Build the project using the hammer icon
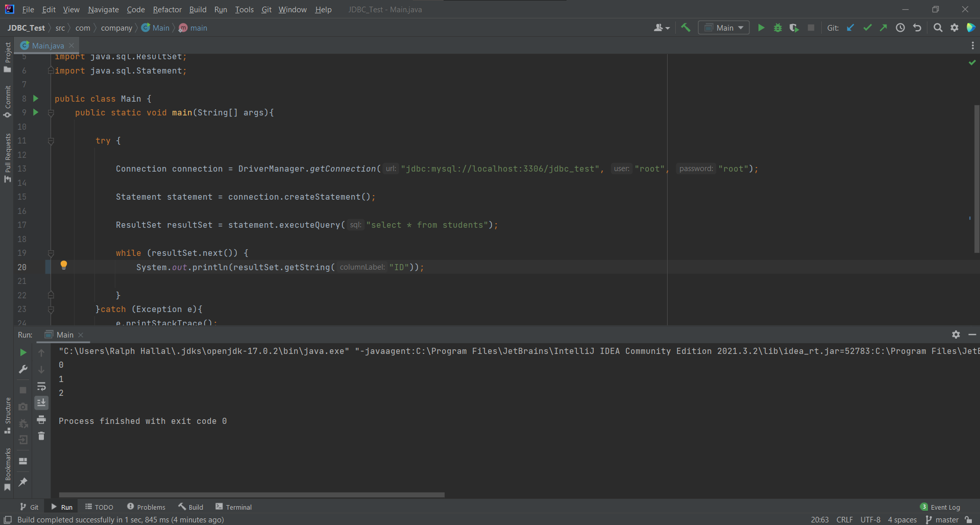The height and width of the screenshot is (525, 980). tap(685, 28)
